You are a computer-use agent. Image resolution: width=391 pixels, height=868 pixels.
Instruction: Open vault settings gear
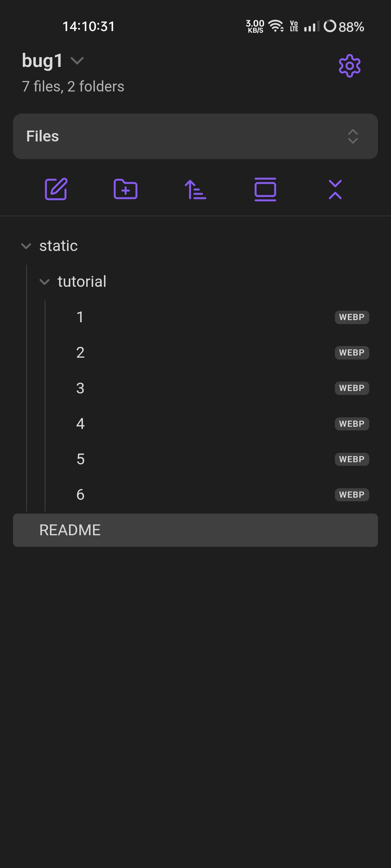click(x=349, y=66)
